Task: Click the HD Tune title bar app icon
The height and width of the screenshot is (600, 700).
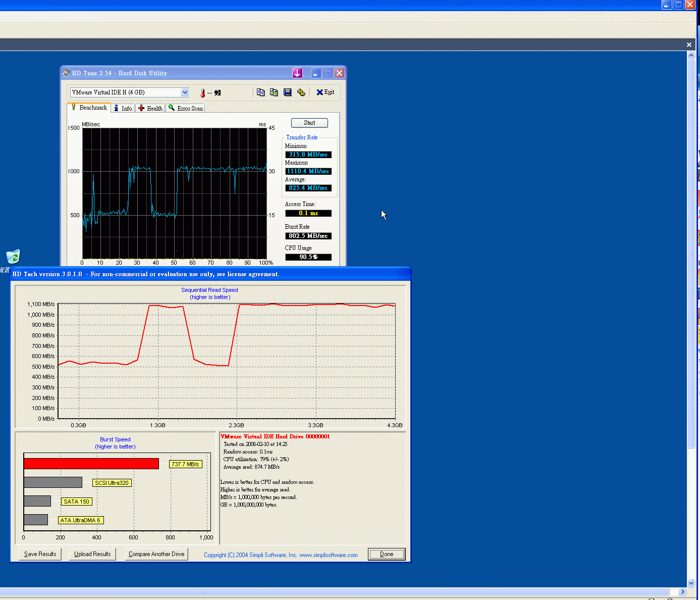Action: [x=66, y=73]
